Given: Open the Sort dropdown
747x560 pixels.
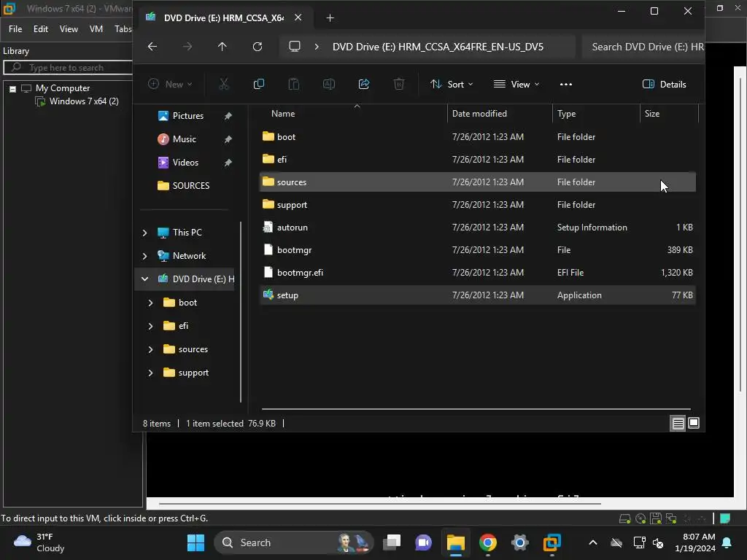Looking at the screenshot, I should [x=452, y=85].
